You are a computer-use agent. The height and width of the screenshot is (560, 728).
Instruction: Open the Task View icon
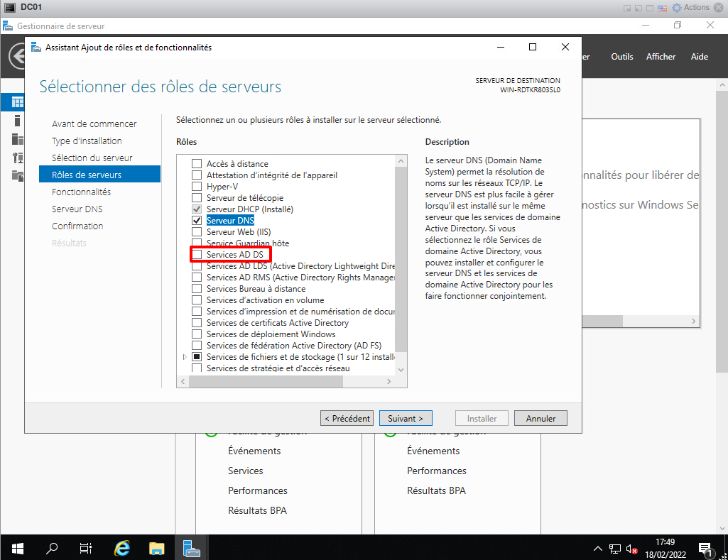(x=86, y=548)
